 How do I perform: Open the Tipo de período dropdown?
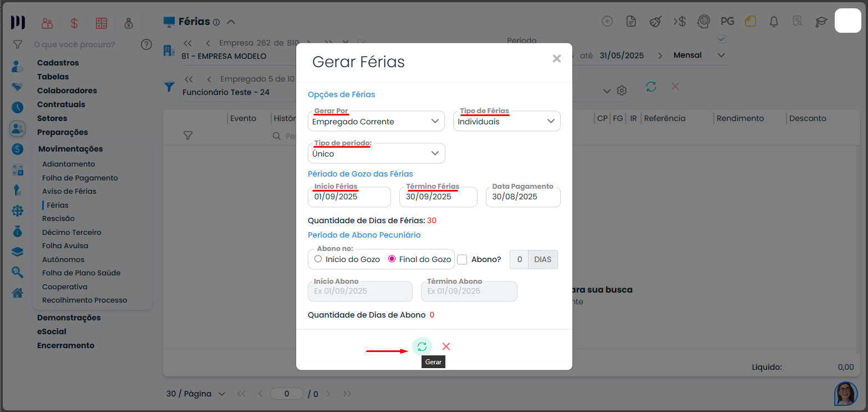[x=377, y=153]
